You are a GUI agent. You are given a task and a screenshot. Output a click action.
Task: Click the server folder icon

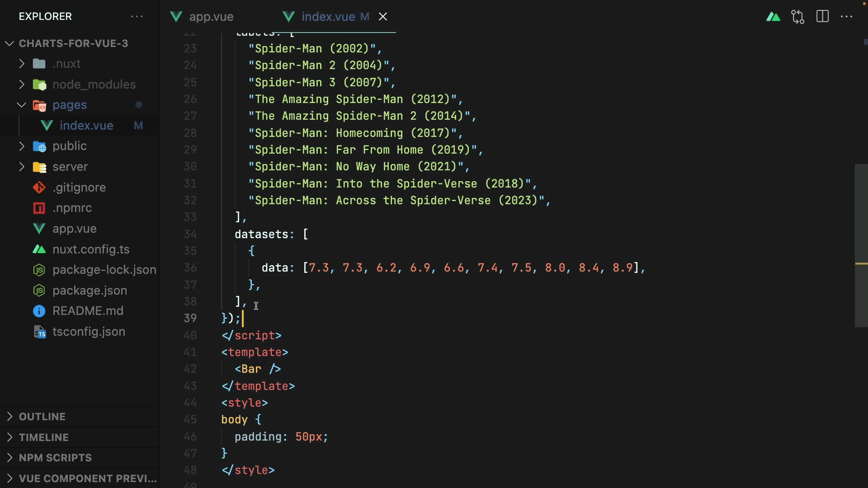[x=39, y=167]
